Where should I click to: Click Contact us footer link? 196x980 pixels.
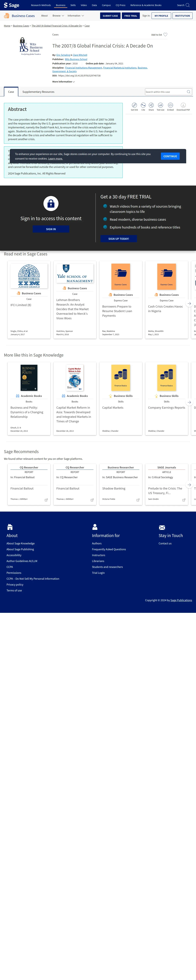[x=165, y=543]
